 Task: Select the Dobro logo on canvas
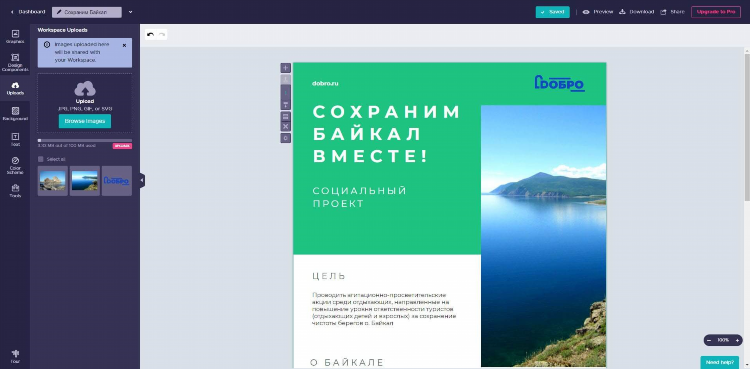coord(559,83)
